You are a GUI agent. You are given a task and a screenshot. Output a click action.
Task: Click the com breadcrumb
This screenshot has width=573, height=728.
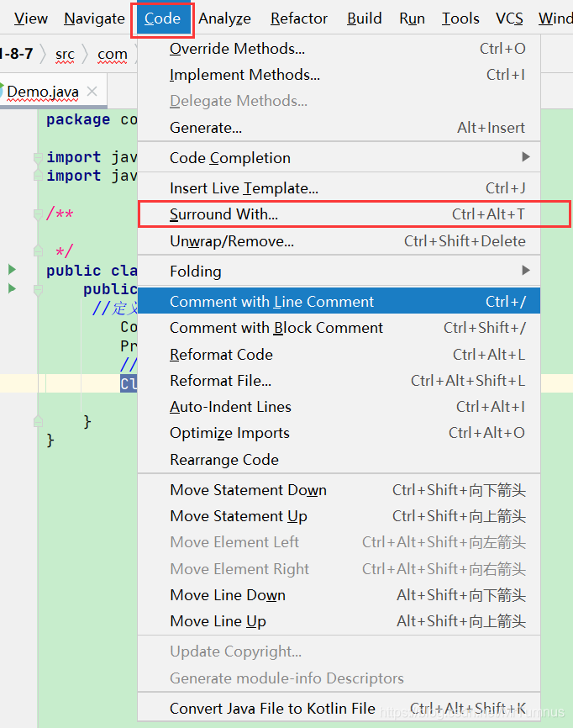pos(112,55)
